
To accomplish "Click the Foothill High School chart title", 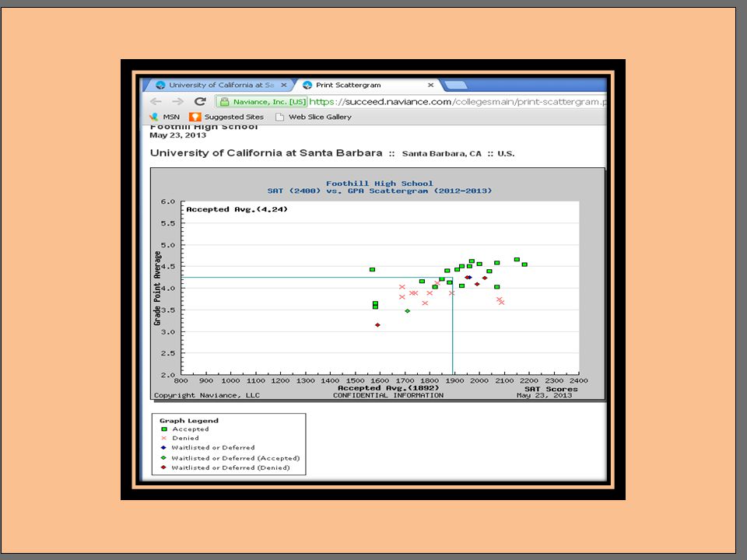I will click(379, 184).
